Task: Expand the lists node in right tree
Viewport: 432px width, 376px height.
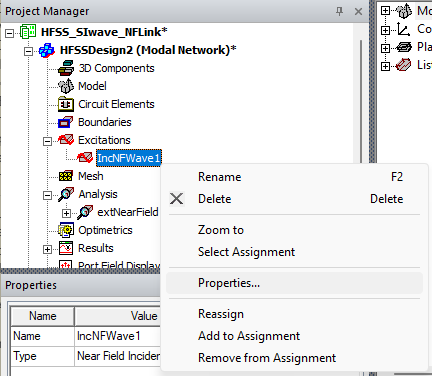Action: [385, 66]
